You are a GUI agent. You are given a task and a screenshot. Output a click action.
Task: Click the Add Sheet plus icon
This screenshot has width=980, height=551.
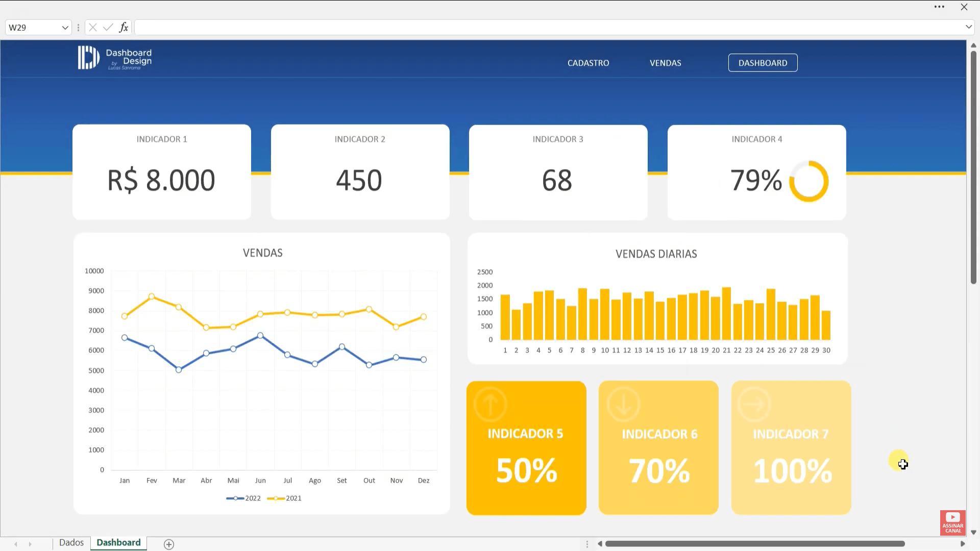click(x=168, y=544)
